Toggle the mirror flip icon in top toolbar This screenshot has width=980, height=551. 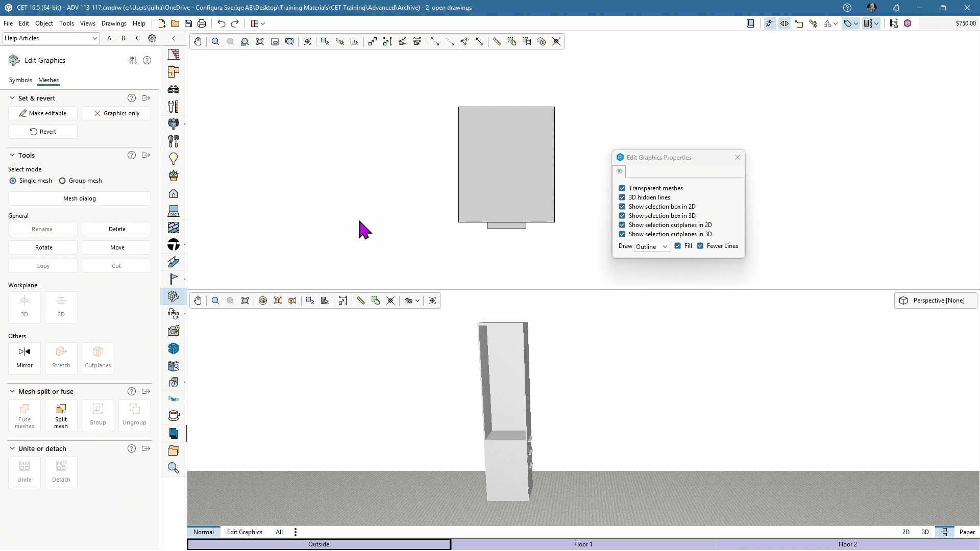coord(785,23)
